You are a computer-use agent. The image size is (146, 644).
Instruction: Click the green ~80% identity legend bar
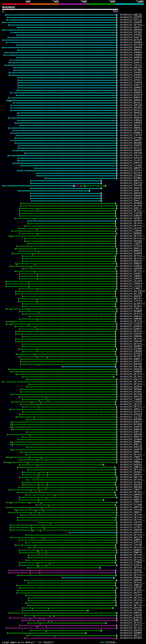(x=101, y=4)
